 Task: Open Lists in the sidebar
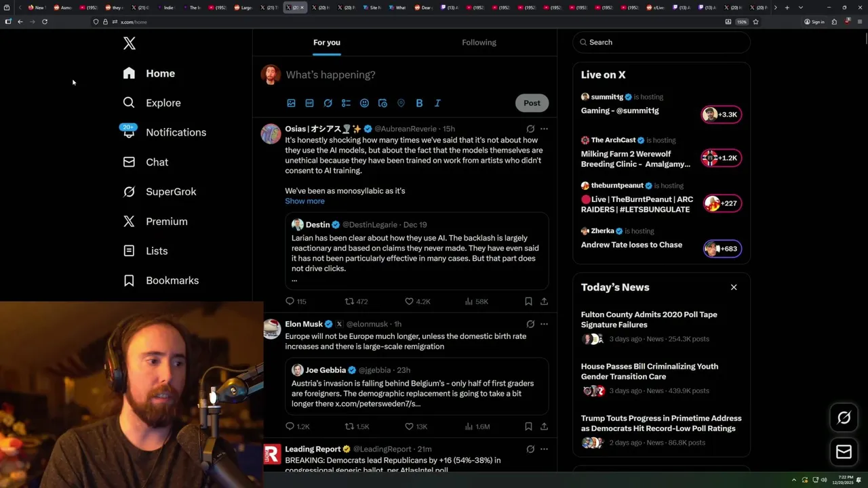(x=146, y=251)
